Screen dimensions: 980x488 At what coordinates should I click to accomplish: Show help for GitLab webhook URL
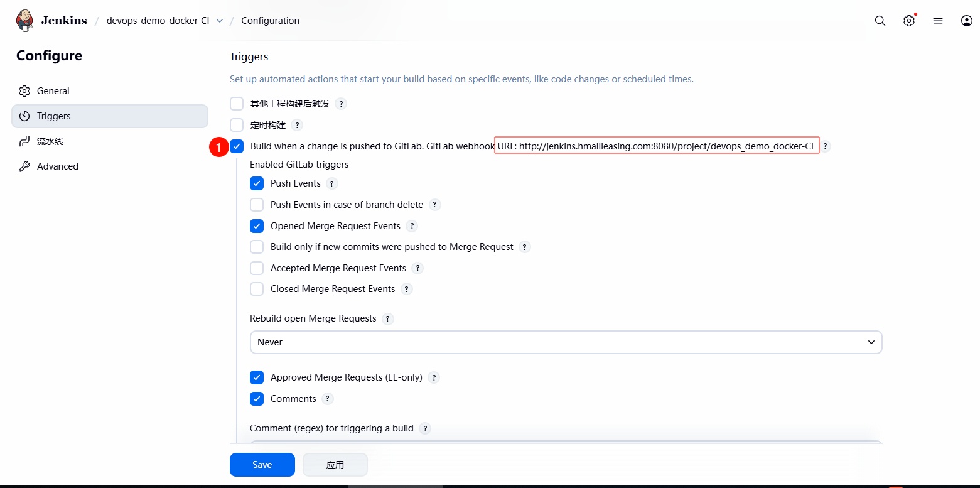(826, 146)
